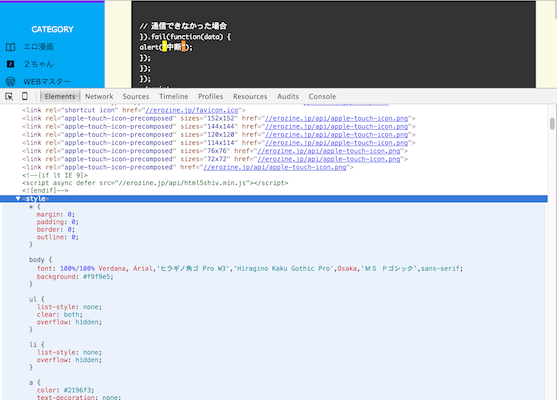Viewport: 557px width, 400px height.
Task: Select the Elements tab
Action: point(60,96)
